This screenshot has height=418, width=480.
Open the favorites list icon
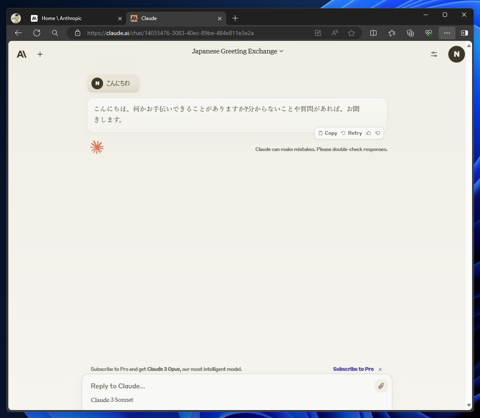point(392,33)
